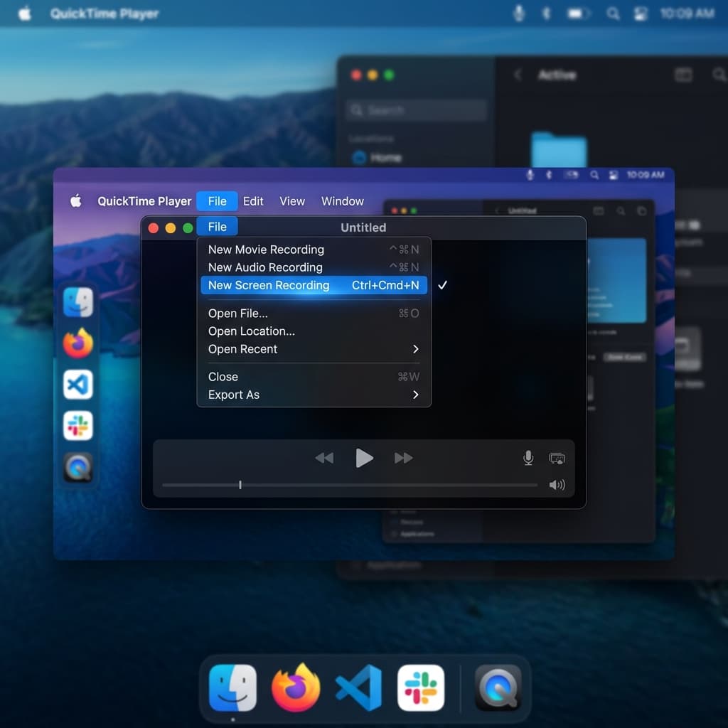Choose Open Location from the File menu
The image size is (728, 728).
coord(251,331)
